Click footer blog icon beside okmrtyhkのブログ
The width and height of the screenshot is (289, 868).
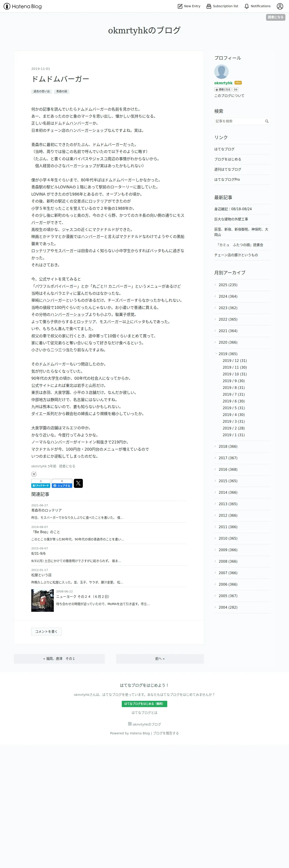coord(130,723)
